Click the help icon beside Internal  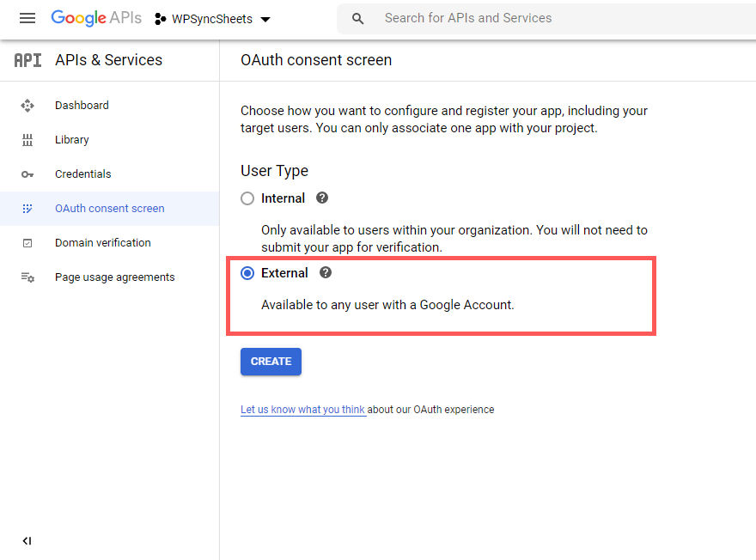tap(322, 198)
